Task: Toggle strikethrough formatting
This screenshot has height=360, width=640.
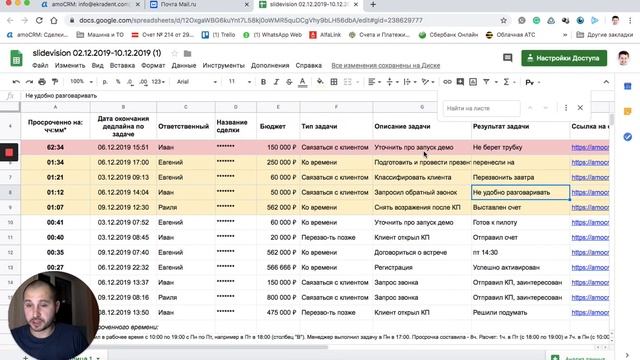Action: pos(289,82)
